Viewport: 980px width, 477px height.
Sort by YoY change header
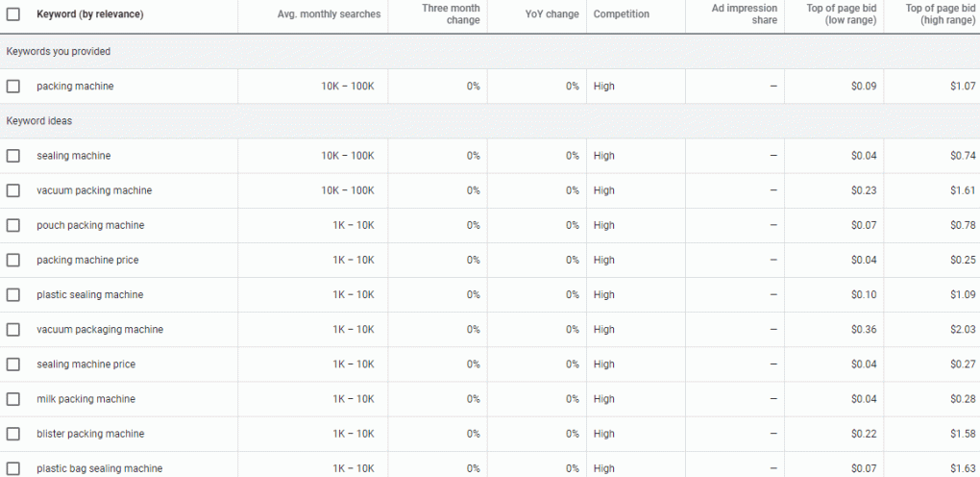(x=551, y=13)
